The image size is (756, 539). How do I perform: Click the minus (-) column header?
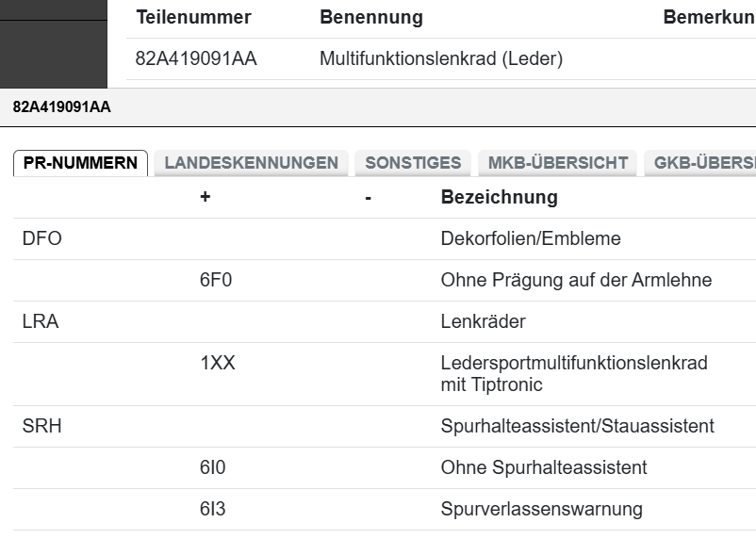click(368, 198)
